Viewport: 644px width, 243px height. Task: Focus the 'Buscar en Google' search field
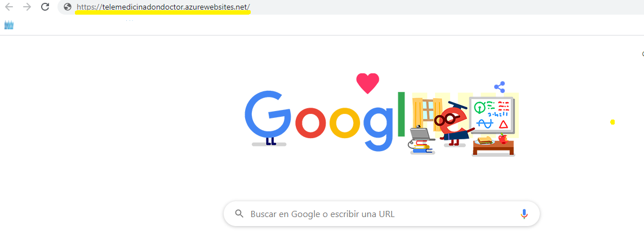pos(381,214)
